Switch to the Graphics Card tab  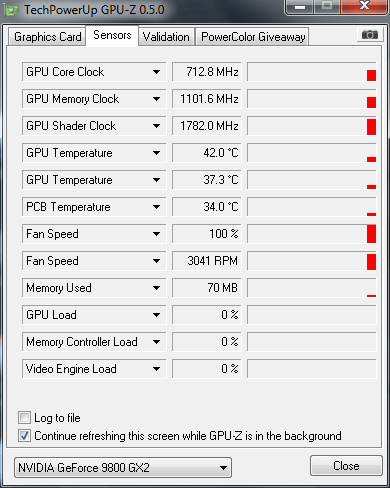tap(47, 37)
